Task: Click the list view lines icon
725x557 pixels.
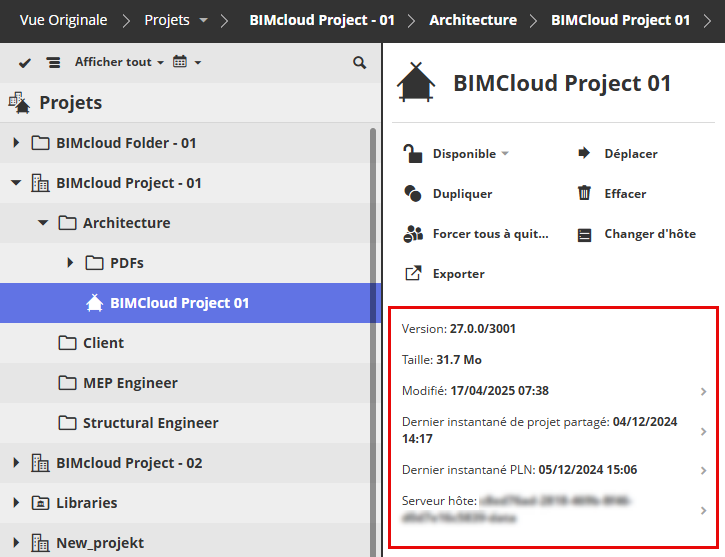Action: pos(53,62)
